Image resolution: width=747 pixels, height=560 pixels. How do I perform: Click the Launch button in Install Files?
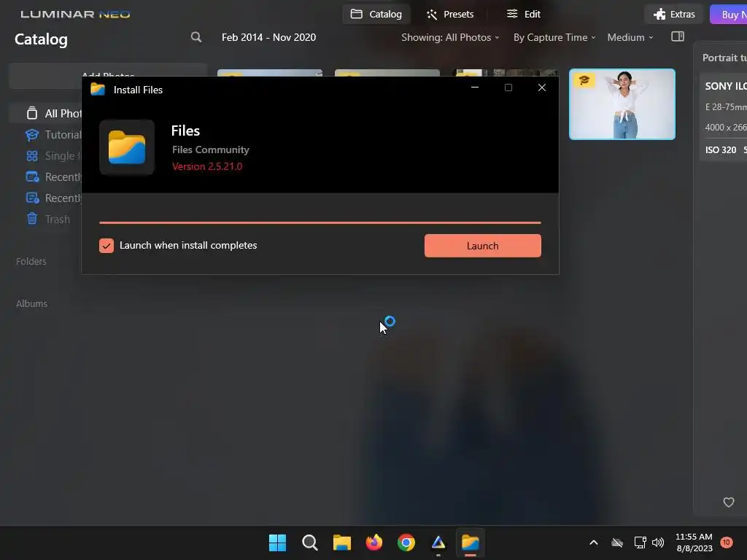tap(483, 246)
